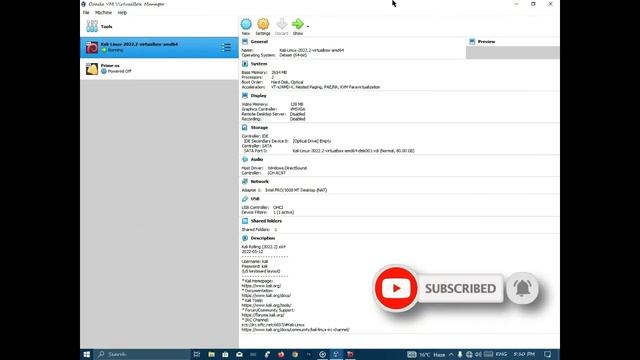Screen dimensions: 640x360
Task: Click the taskbar Search box
Action: tap(142, 354)
